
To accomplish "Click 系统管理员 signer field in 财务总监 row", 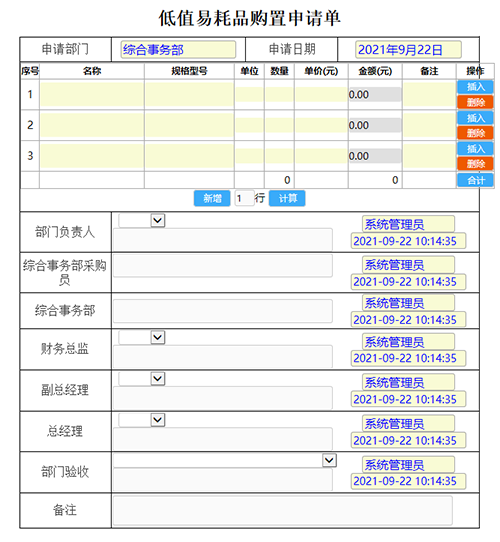I will coord(408,342).
